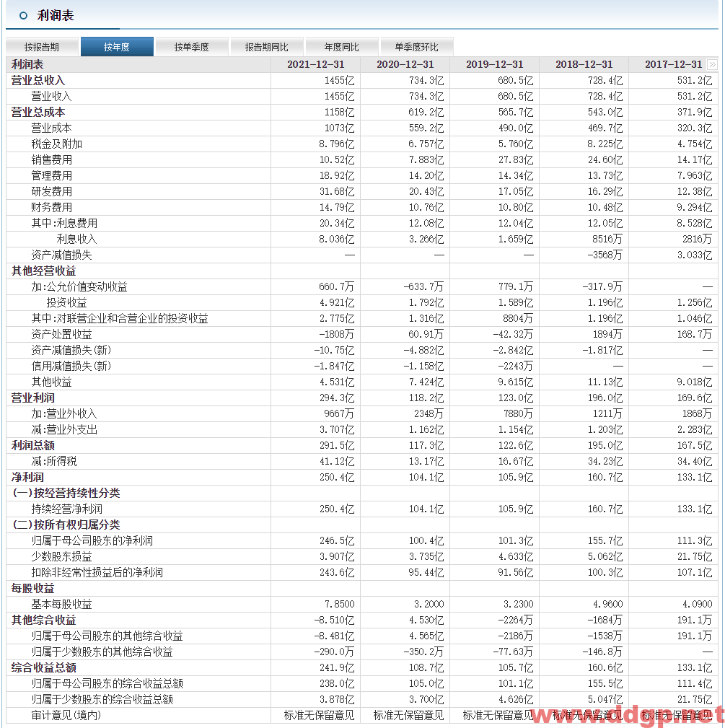The image size is (725, 728).
Task: Click the 其他经营收益 section label
Action: click(x=43, y=271)
